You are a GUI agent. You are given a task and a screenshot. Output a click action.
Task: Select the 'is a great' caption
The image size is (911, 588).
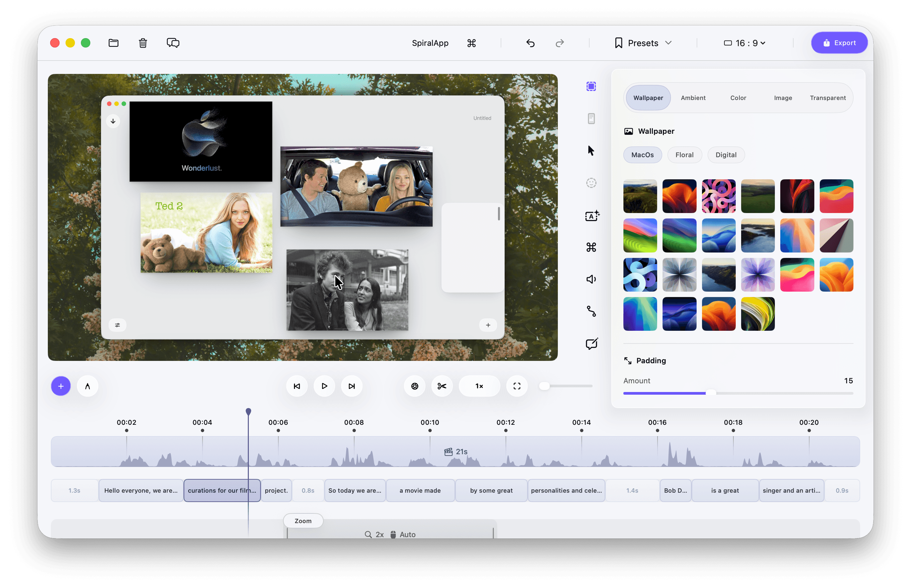pyautogui.click(x=725, y=491)
